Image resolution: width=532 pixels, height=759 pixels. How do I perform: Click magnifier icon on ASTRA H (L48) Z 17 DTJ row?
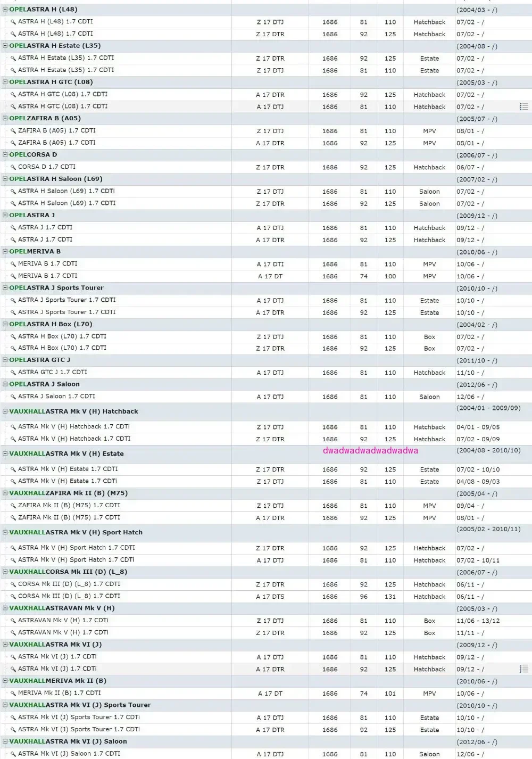pyautogui.click(x=13, y=22)
